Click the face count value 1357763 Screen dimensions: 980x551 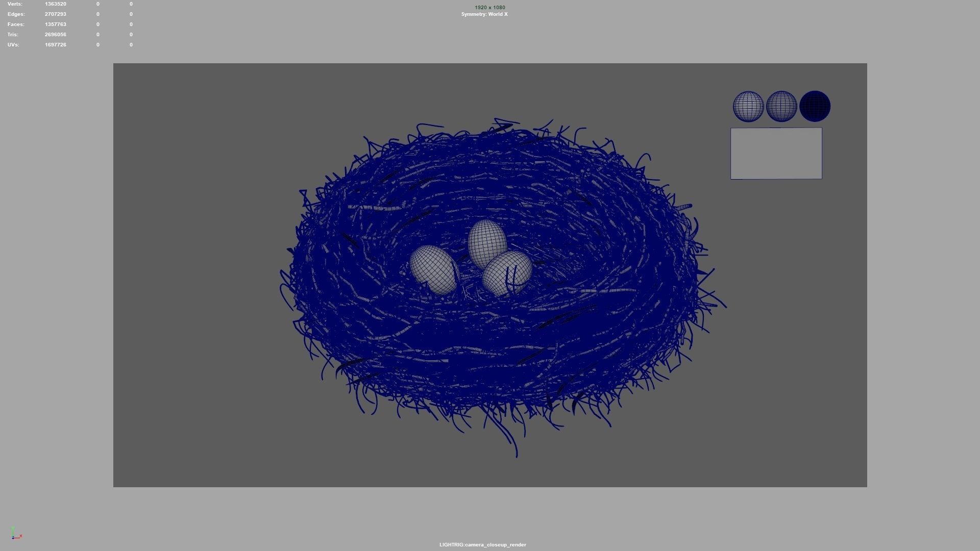(x=56, y=24)
